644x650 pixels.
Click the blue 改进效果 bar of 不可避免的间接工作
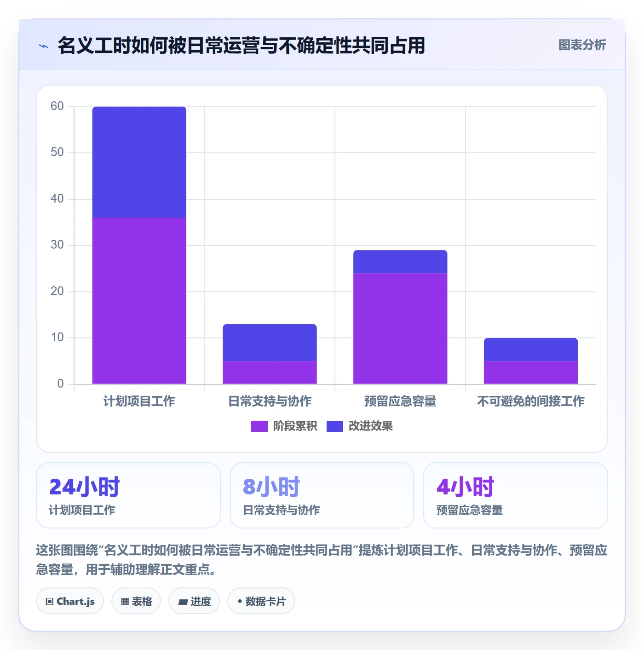click(x=531, y=349)
